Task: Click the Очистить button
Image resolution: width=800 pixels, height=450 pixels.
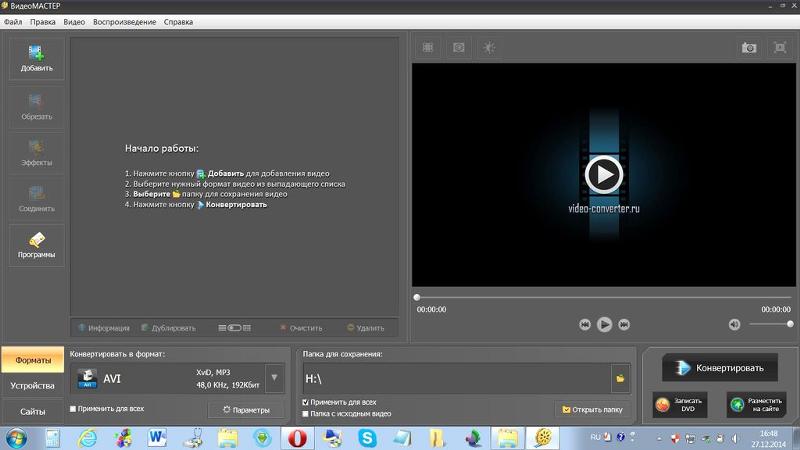Action: (x=301, y=328)
